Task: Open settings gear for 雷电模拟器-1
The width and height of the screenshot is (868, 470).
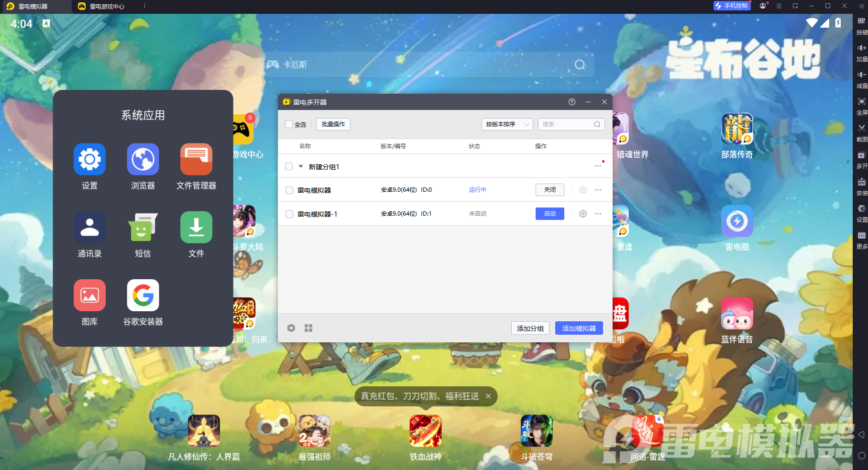Action: [583, 214]
